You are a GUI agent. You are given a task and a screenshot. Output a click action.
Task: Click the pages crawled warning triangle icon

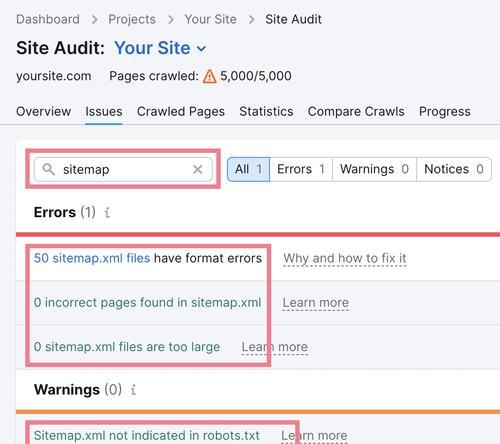click(x=210, y=76)
